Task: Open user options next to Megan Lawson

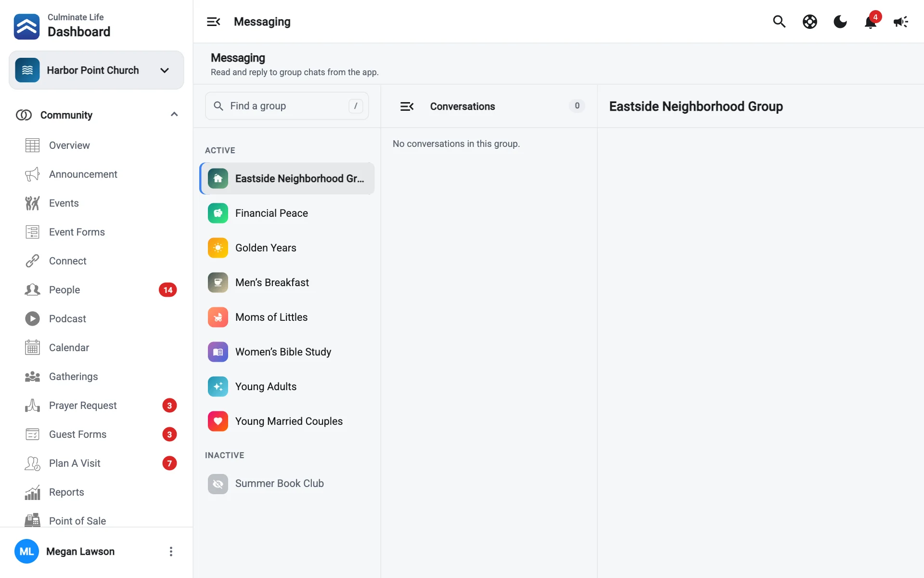Action: [x=171, y=552]
